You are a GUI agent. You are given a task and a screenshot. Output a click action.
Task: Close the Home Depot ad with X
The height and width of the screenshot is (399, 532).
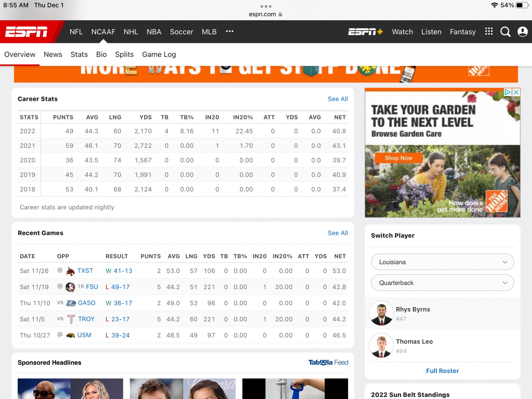pos(516,92)
